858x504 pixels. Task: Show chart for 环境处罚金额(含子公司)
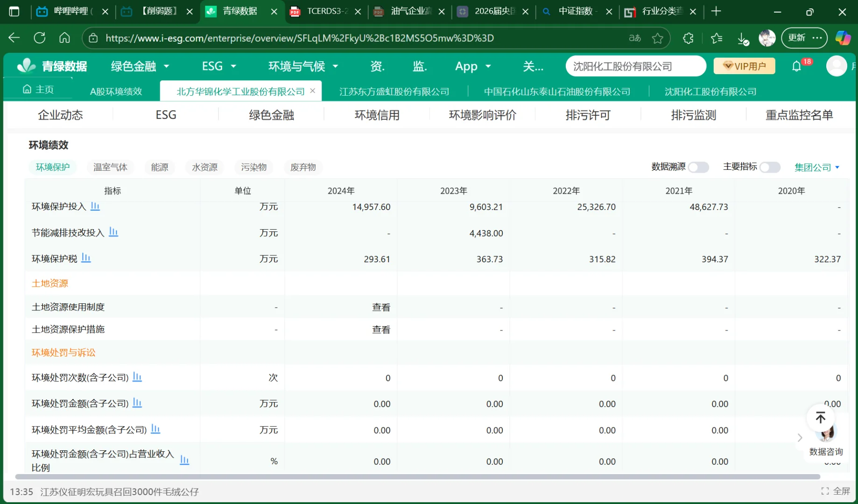click(x=137, y=403)
